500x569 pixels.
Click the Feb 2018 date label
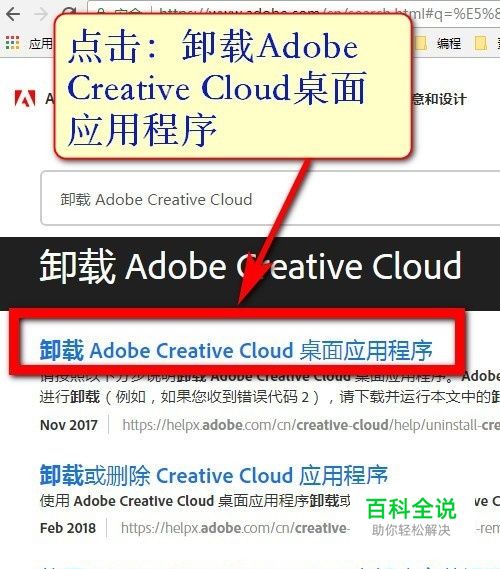tap(68, 528)
